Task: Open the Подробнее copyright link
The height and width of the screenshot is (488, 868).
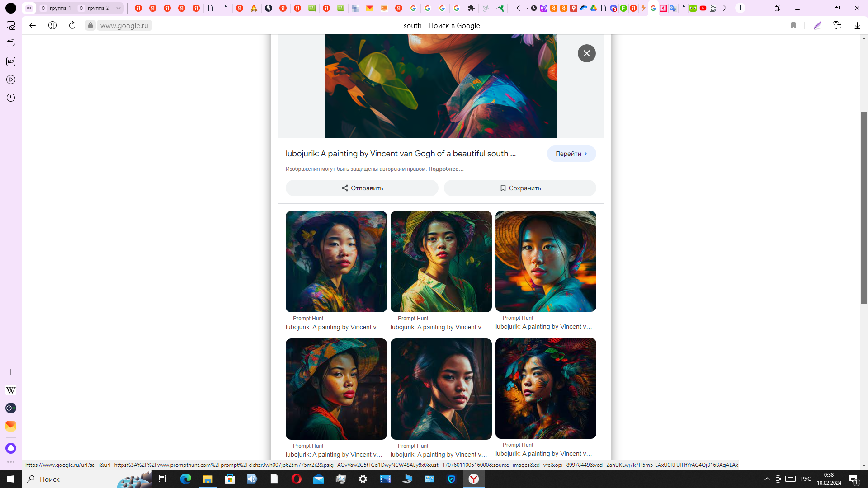Action: click(x=446, y=169)
